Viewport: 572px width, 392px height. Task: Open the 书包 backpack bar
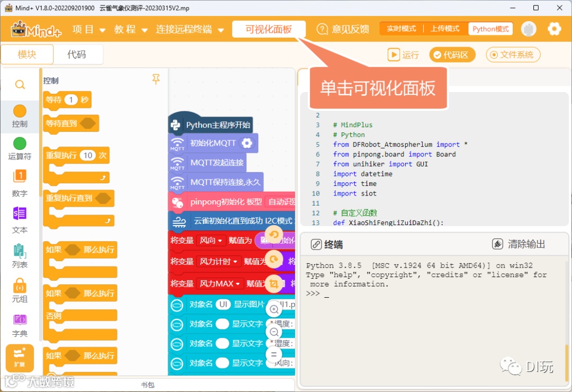coord(148,385)
